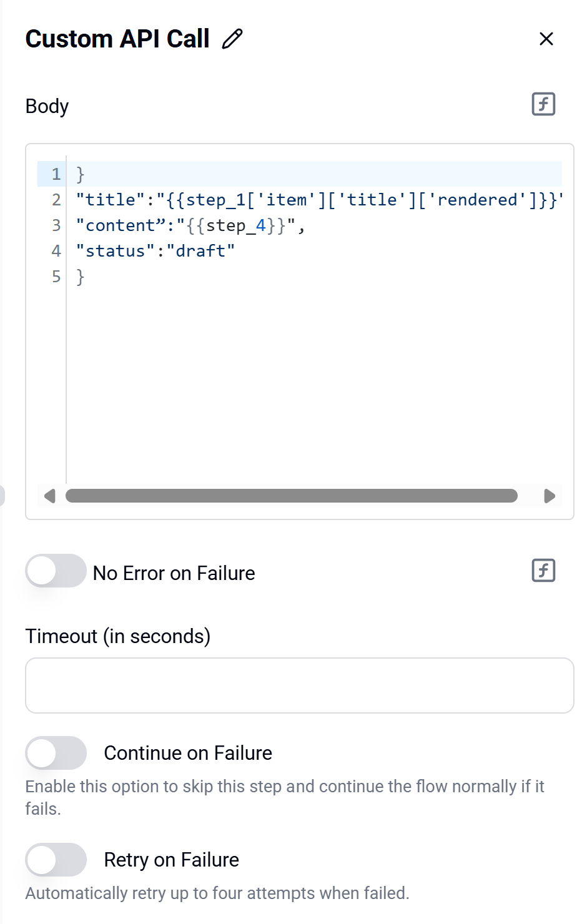Click the Timeout (in seconds) input field
587x924 pixels.
pyautogui.click(x=300, y=686)
